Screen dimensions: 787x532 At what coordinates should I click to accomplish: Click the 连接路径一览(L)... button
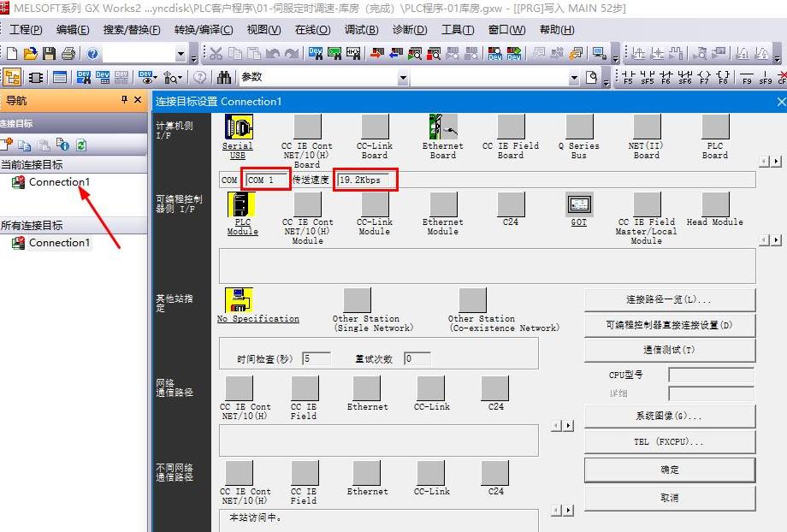[x=670, y=299]
